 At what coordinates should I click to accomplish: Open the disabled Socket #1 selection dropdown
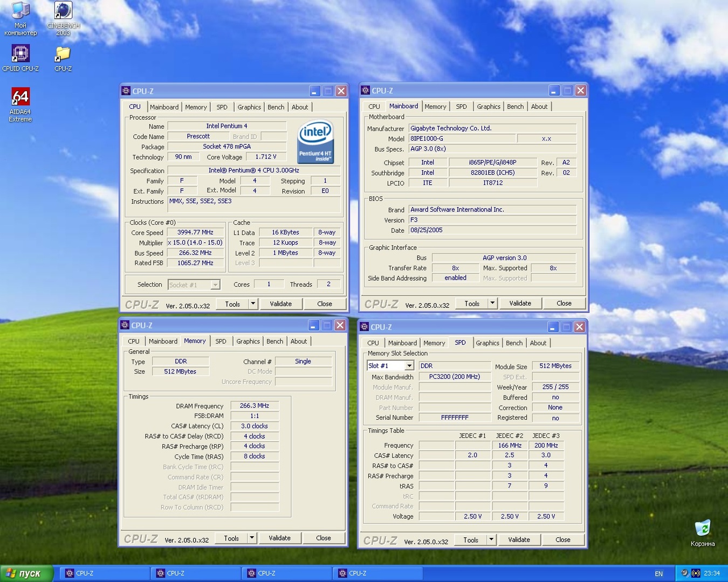point(215,285)
